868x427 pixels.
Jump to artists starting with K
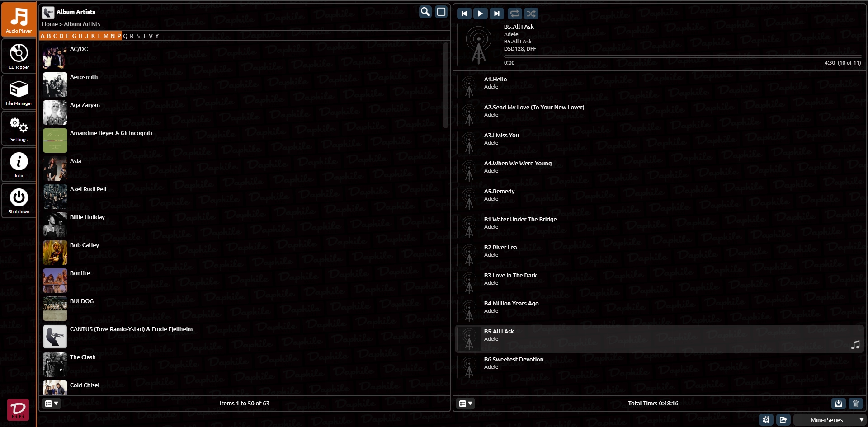[x=93, y=36]
